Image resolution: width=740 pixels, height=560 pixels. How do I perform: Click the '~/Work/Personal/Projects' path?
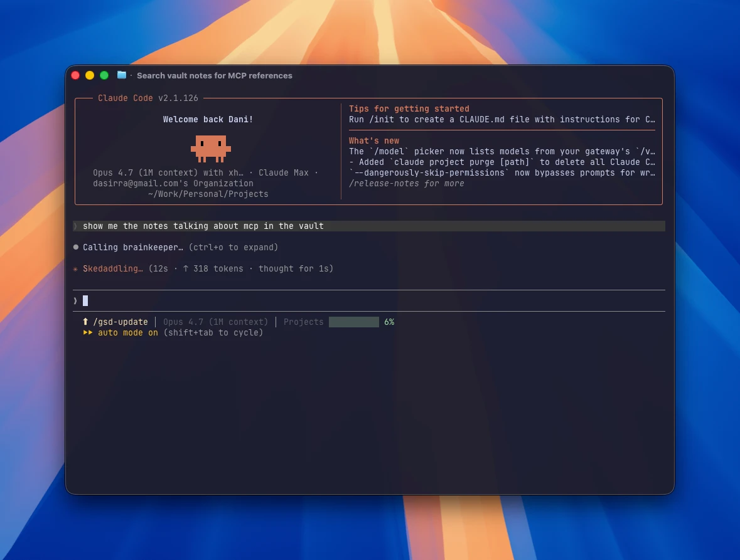click(x=208, y=194)
